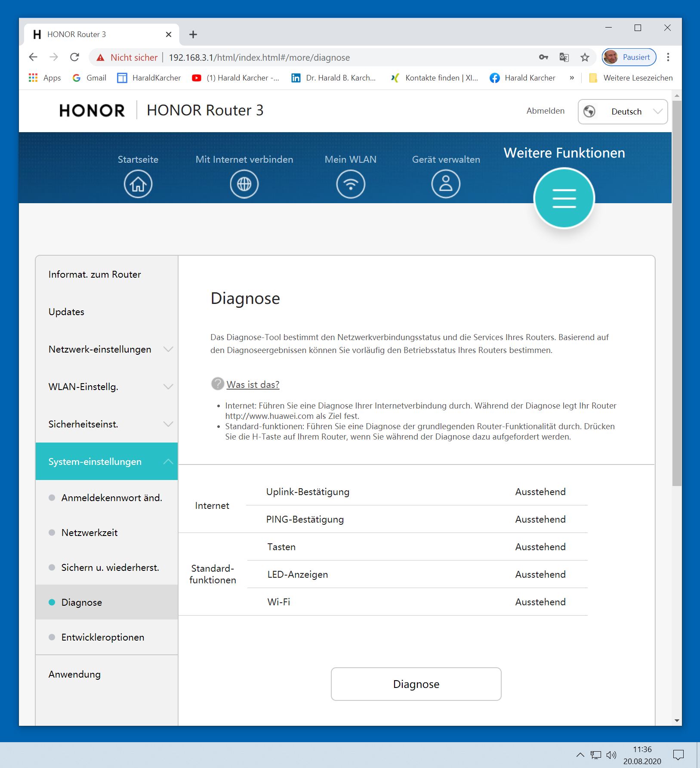Expand the WLAN-Einstellg. section
The width and height of the screenshot is (700, 768).
[x=107, y=387]
